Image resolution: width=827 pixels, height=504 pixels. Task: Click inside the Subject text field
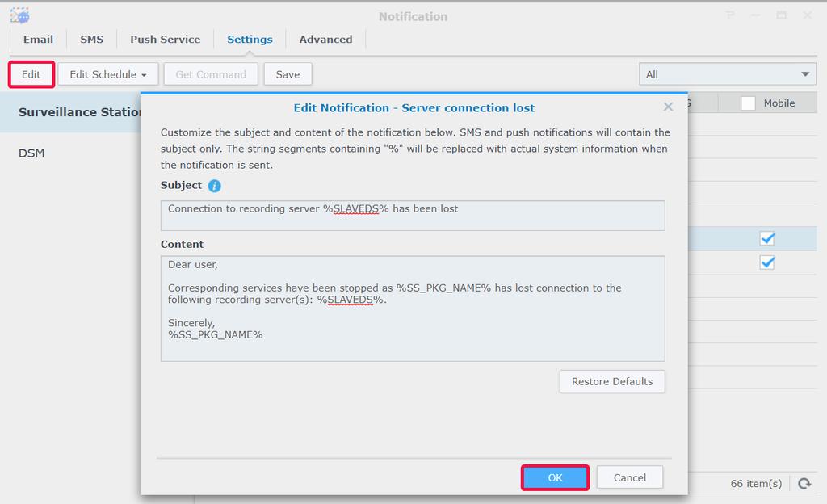(x=413, y=216)
